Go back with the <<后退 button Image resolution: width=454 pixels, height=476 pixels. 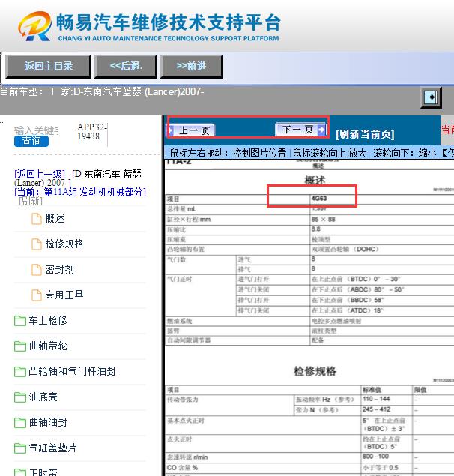[x=125, y=67]
